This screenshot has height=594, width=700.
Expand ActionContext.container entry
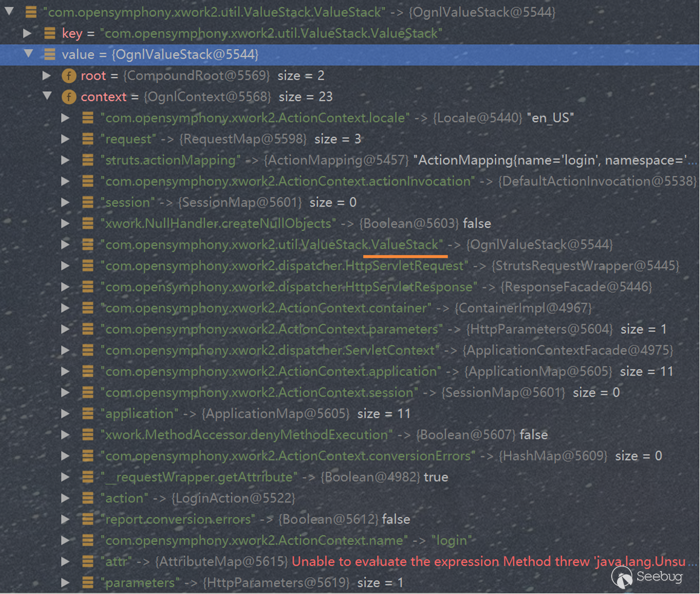coord(65,308)
